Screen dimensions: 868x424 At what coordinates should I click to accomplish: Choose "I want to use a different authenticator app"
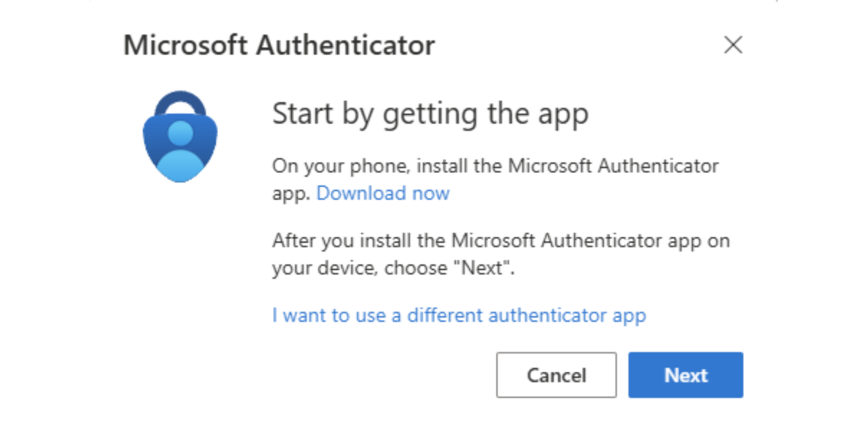(459, 315)
